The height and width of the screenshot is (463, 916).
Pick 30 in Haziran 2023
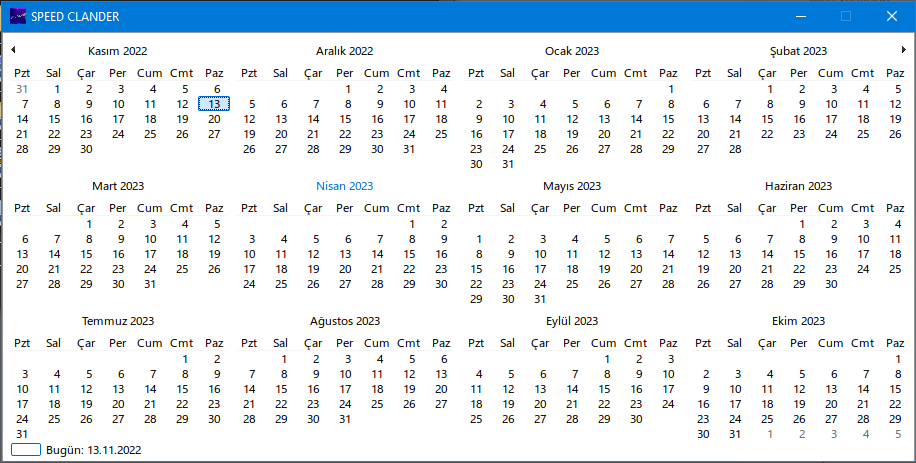[x=831, y=284]
